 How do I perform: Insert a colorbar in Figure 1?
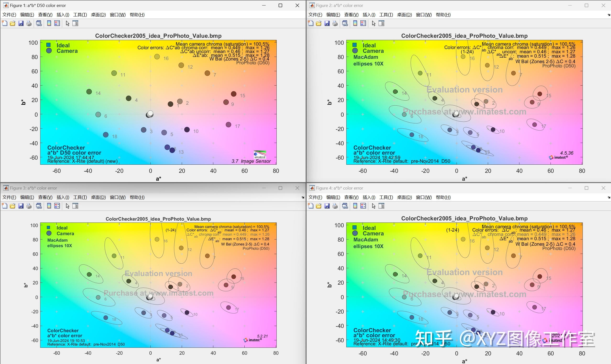click(49, 23)
